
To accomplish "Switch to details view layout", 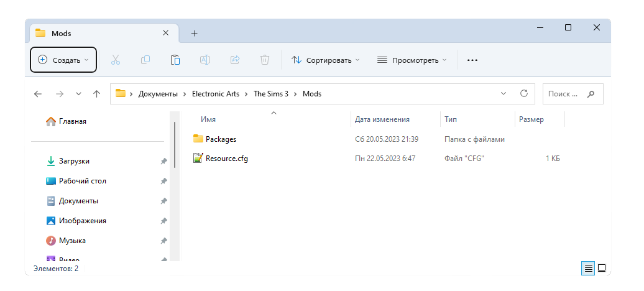I will tap(588, 269).
